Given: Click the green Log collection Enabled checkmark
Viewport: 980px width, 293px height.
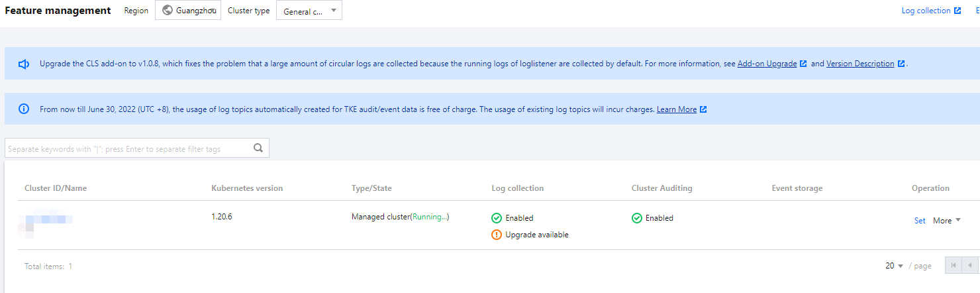Looking at the screenshot, I should 497,218.
